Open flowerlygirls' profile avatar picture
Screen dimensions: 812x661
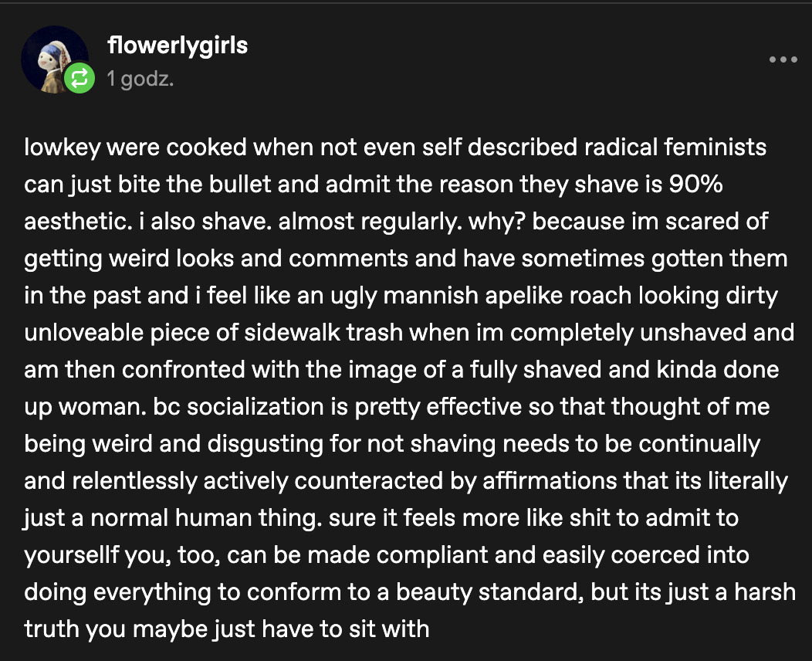tap(54, 59)
